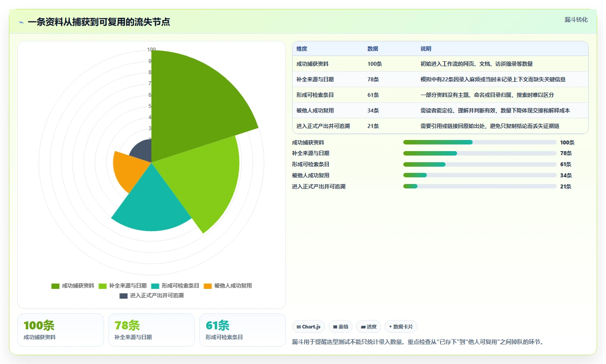Click the 被他人成功复用 progress bar
Viewport: 606px width, 364px height.
(480, 176)
